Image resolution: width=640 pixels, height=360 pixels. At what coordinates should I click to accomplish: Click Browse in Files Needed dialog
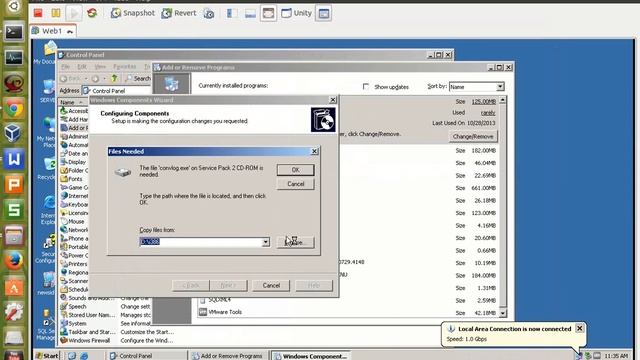click(296, 242)
